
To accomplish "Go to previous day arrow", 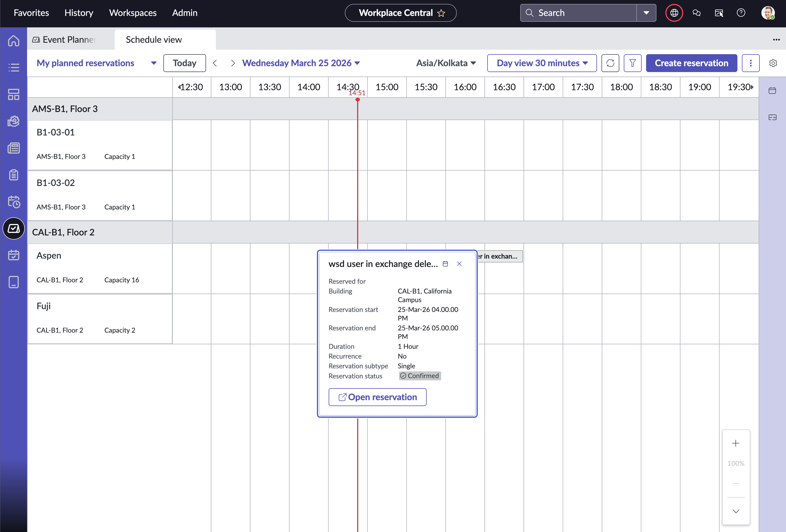I will [x=215, y=63].
